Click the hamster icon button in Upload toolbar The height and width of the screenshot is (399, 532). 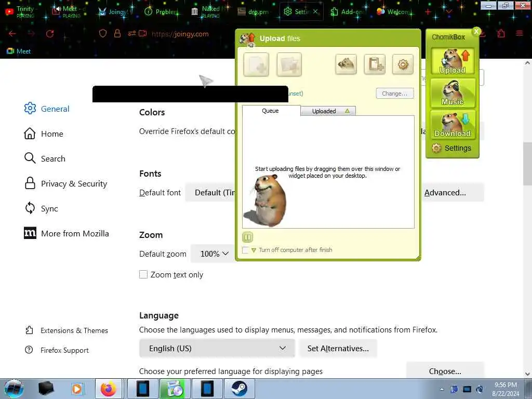pyautogui.click(x=346, y=64)
